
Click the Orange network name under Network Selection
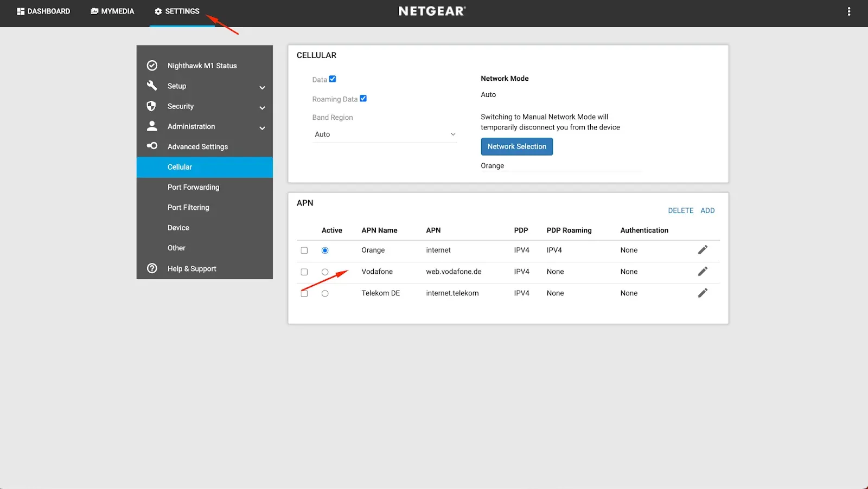[493, 166]
